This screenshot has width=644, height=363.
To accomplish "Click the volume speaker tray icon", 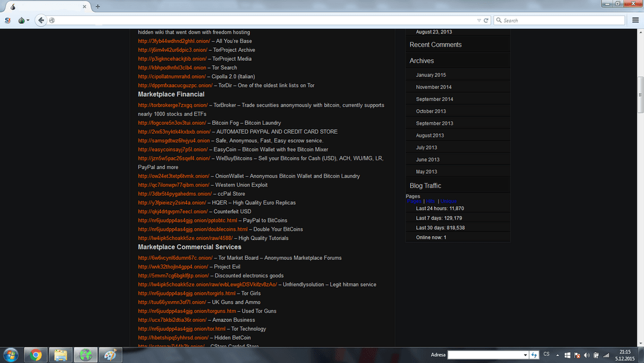I will pyautogui.click(x=587, y=355).
